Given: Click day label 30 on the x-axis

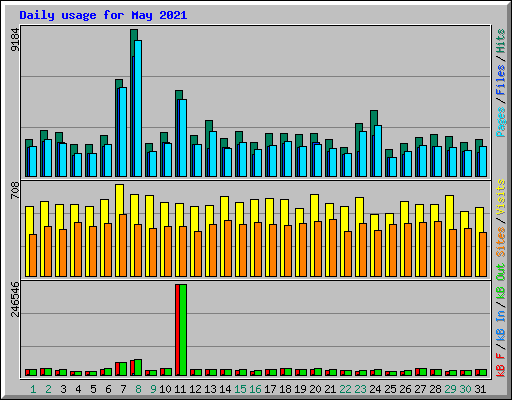Looking at the screenshot, I should tap(465, 389).
